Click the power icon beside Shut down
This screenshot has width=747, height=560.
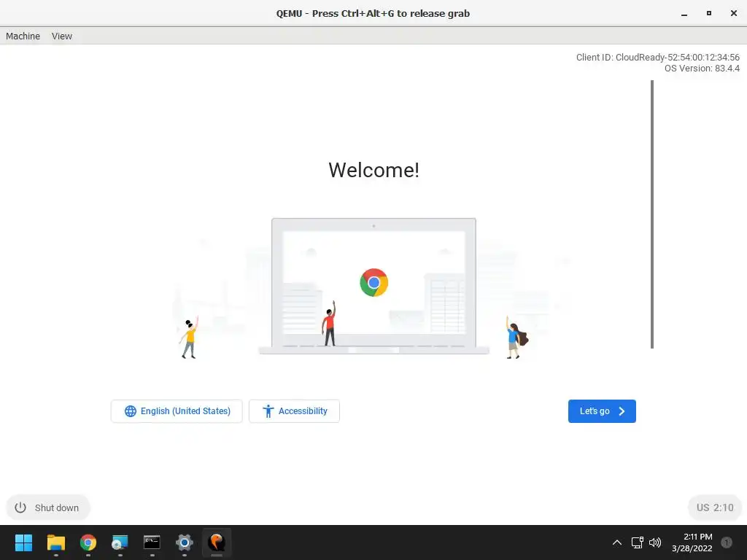point(20,507)
